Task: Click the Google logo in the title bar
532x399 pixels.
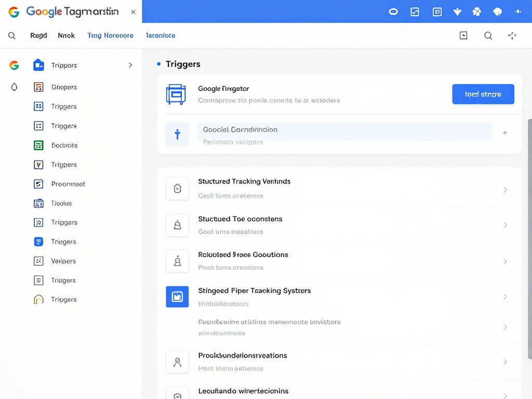Action: click(x=14, y=12)
